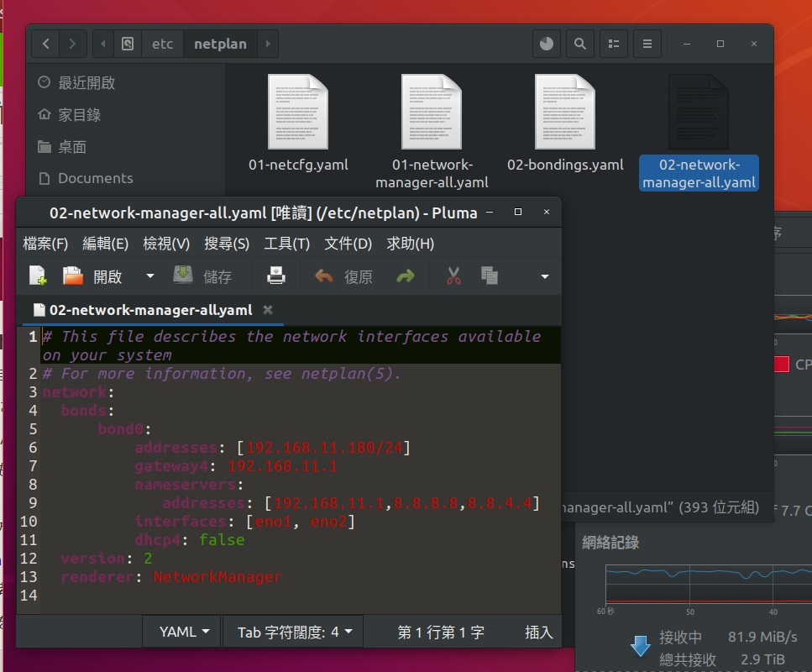Expand the Pluma toolbar overflow arrow
The width and height of the screenshot is (812, 672).
click(544, 276)
